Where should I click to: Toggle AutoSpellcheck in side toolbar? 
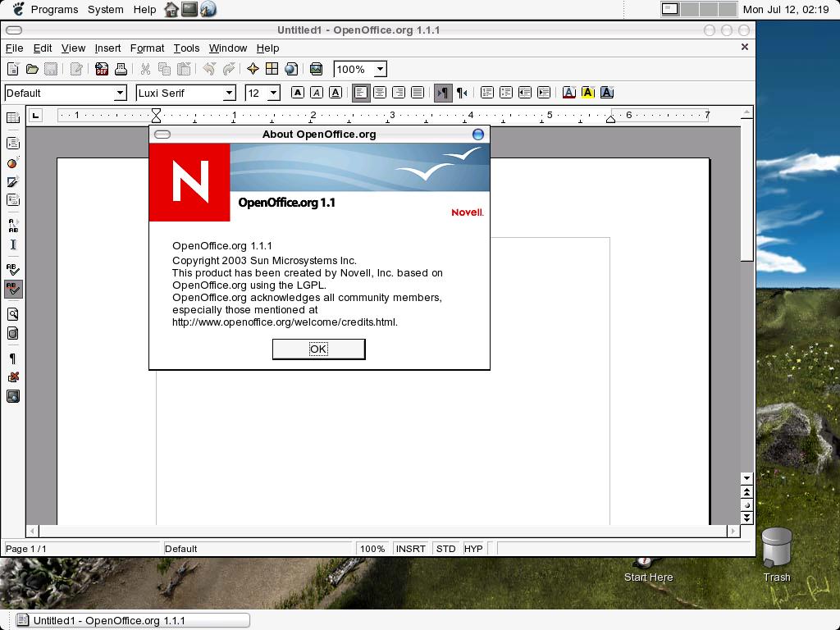click(13, 290)
